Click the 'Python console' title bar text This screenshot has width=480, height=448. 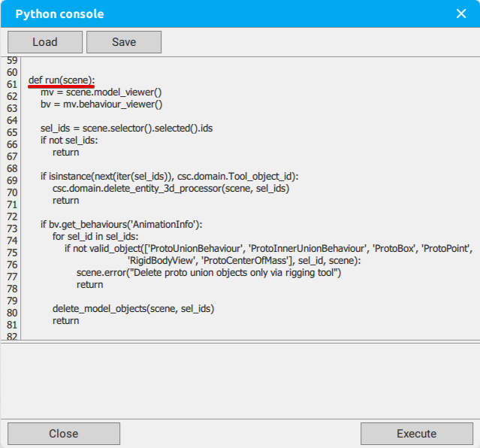pos(59,14)
